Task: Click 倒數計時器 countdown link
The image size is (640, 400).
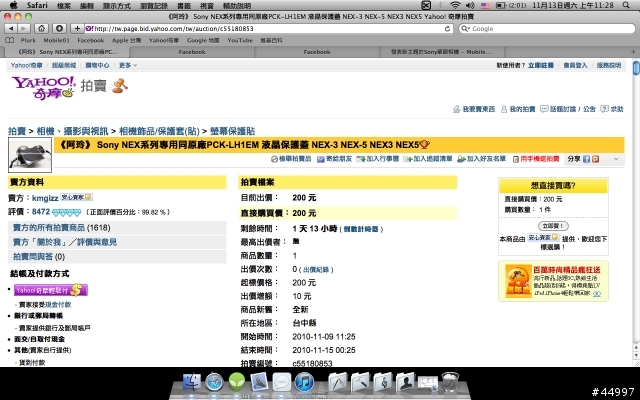Action: point(361,229)
